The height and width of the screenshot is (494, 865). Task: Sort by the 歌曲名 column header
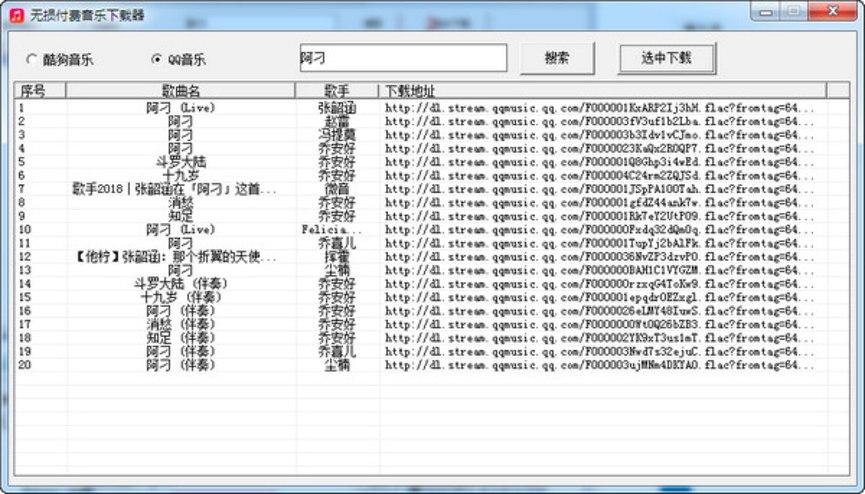pyautogui.click(x=180, y=91)
